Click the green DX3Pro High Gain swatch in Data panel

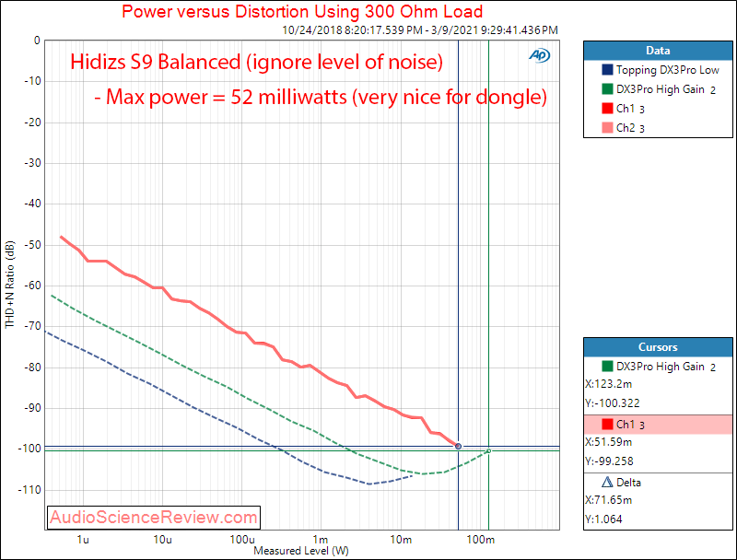click(607, 88)
